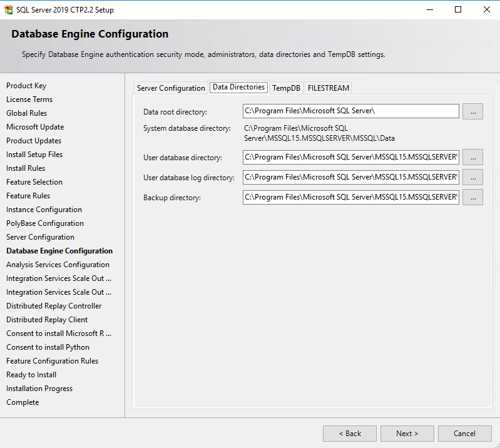Select the Feature Selection step
500x448 pixels.
pyautogui.click(x=34, y=181)
